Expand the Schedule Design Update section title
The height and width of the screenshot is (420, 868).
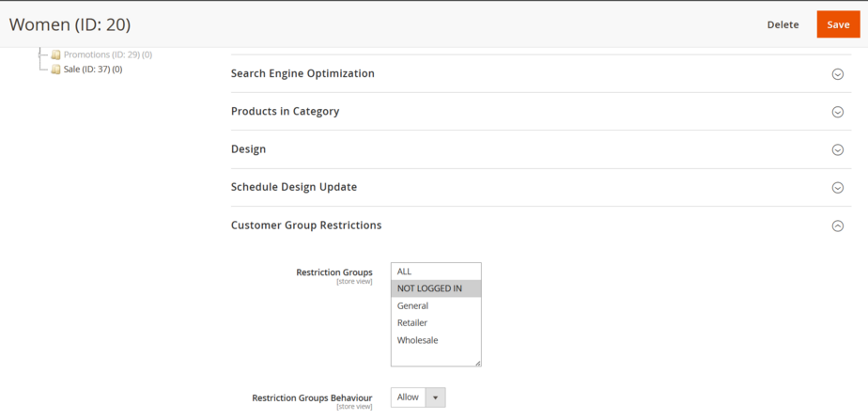(294, 187)
